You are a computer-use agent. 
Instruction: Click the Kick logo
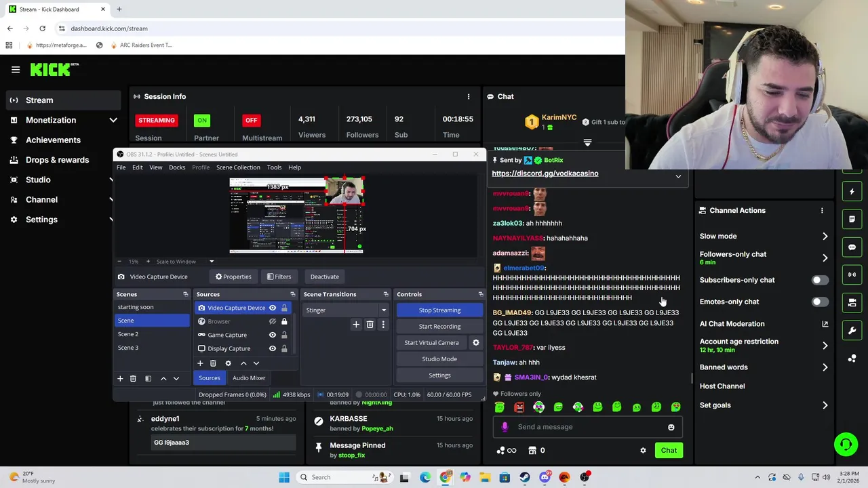tap(54, 69)
